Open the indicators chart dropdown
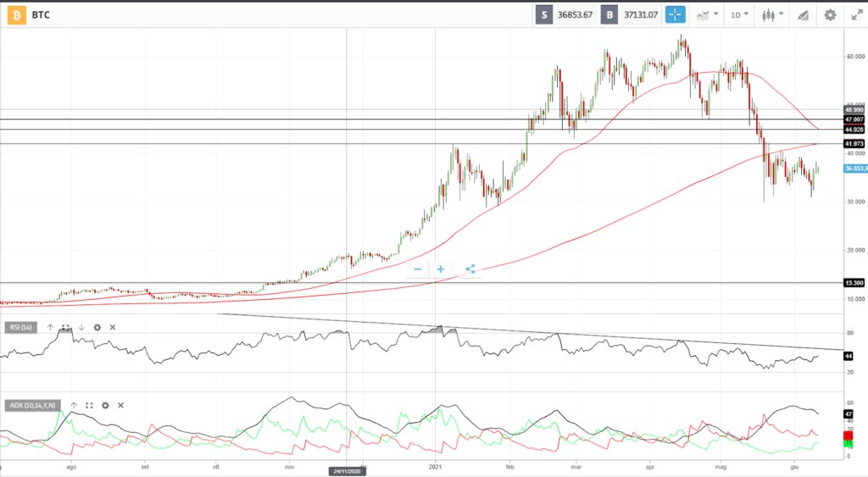868x477 pixels. [x=707, y=15]
